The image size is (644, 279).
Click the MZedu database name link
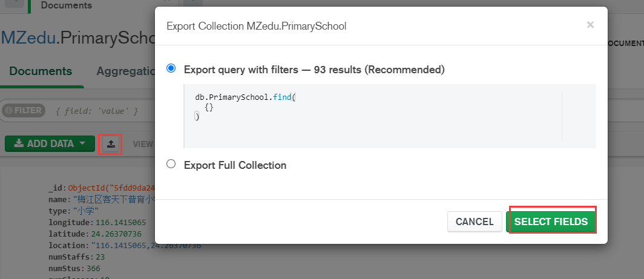28,38
